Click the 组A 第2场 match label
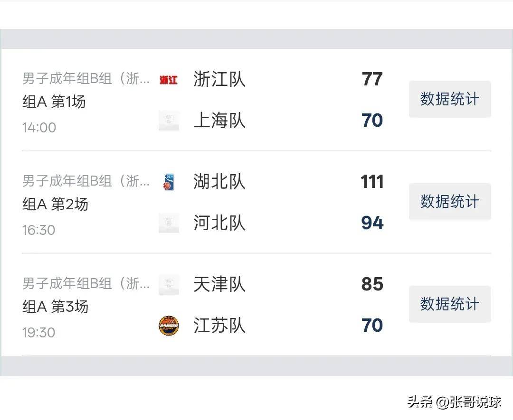This screenshot has height=420, width=513. click(55, 205)
